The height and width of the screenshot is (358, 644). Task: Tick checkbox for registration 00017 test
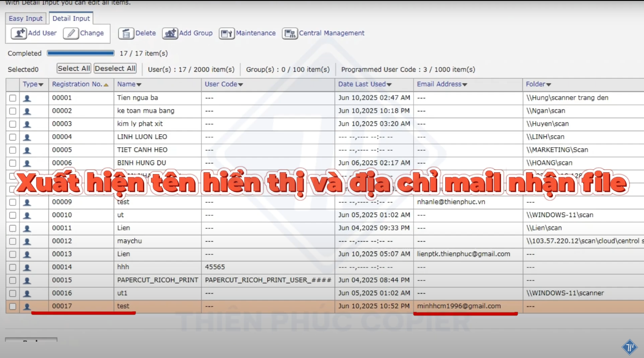click(13, 307)
